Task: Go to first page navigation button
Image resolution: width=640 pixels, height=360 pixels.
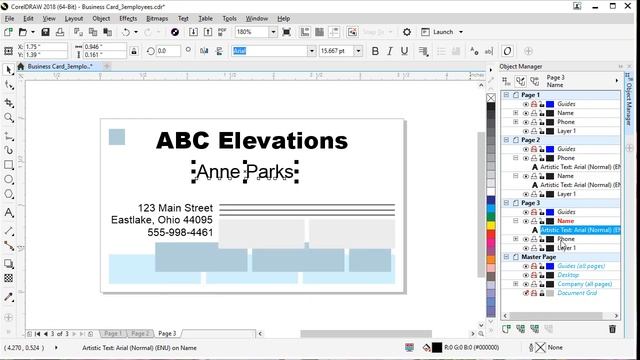Action: 38,333
